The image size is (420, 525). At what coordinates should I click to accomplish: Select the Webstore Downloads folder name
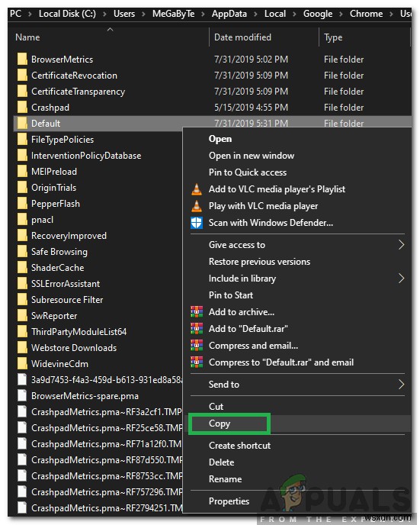tap(74, 348)
